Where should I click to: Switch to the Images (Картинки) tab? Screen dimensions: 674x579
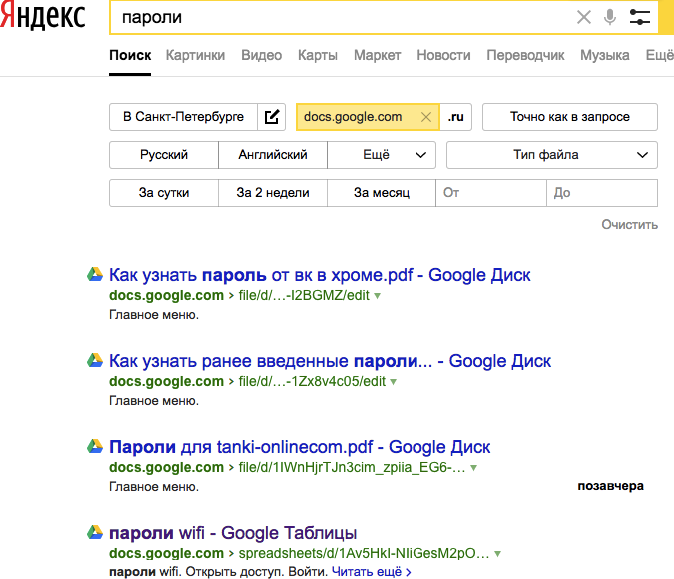(x=195, y=55)
